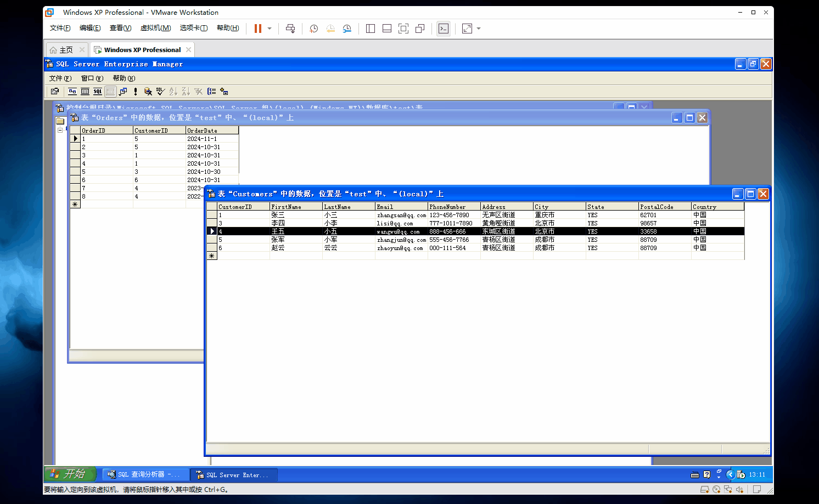
Task: Open Enterprise Manager 窗口(W) menu
Action: coord(92,78)
